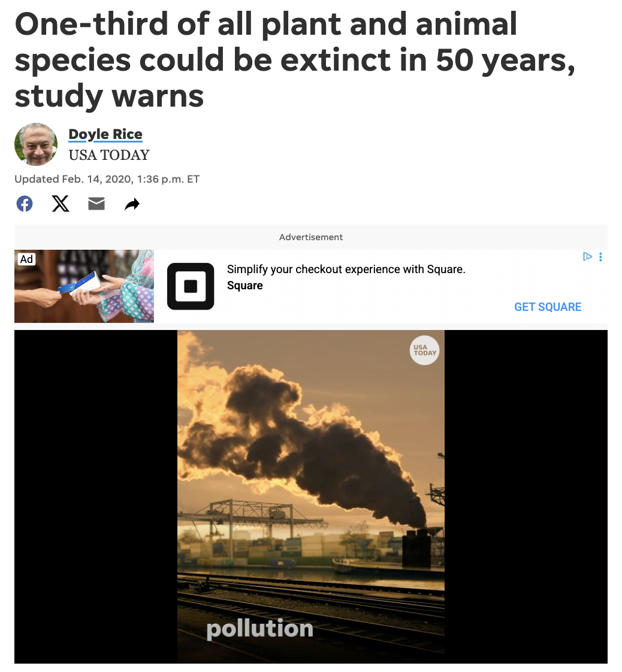Open Doyle Rice author link
This screenshot has width=622, height=672.
105,134
